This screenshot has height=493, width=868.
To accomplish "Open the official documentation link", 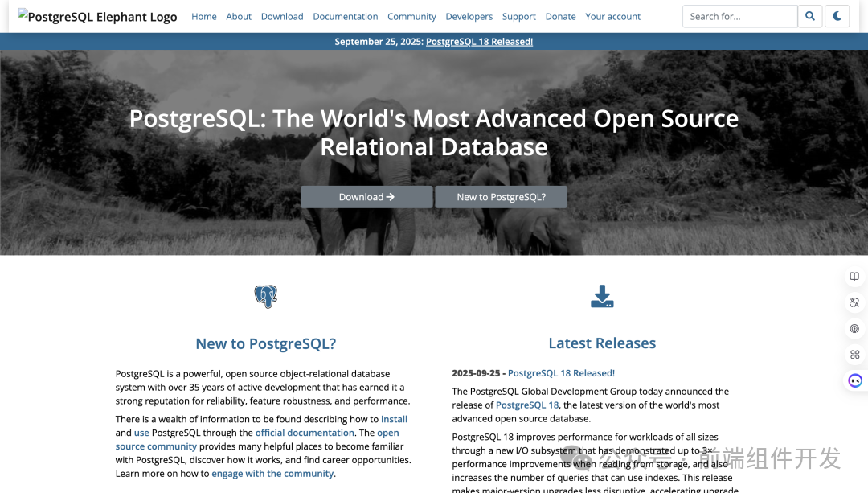I will pos(305,433).
